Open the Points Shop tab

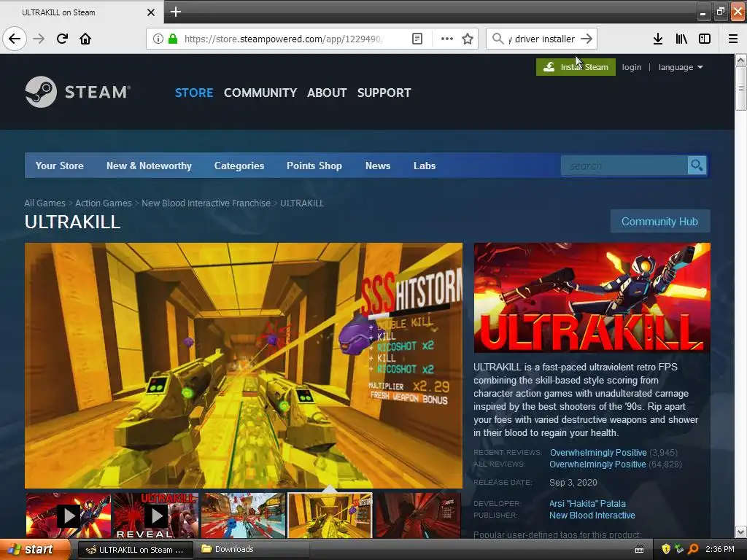314,166
